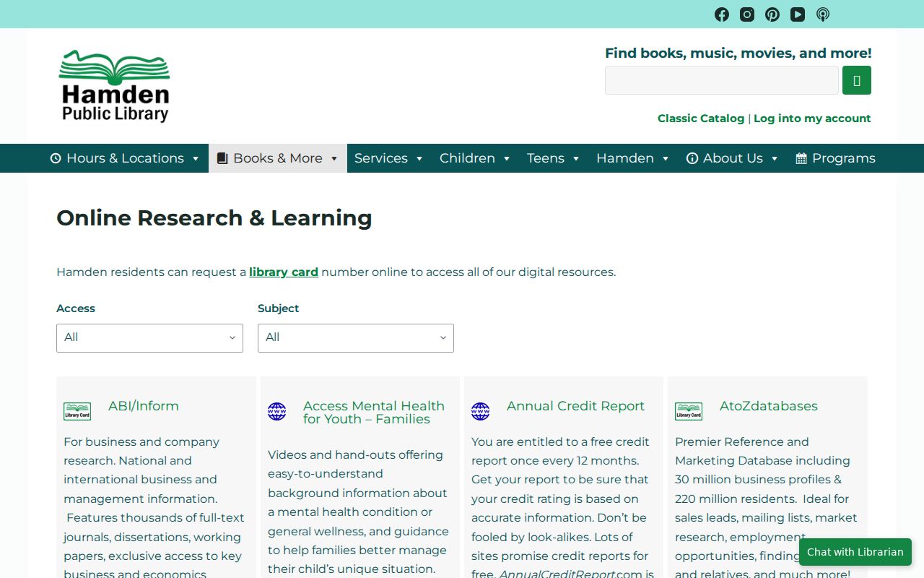Screen dimensions: 924x578
Task: Open the Instagram social icon
Action: tap(747, 14)
